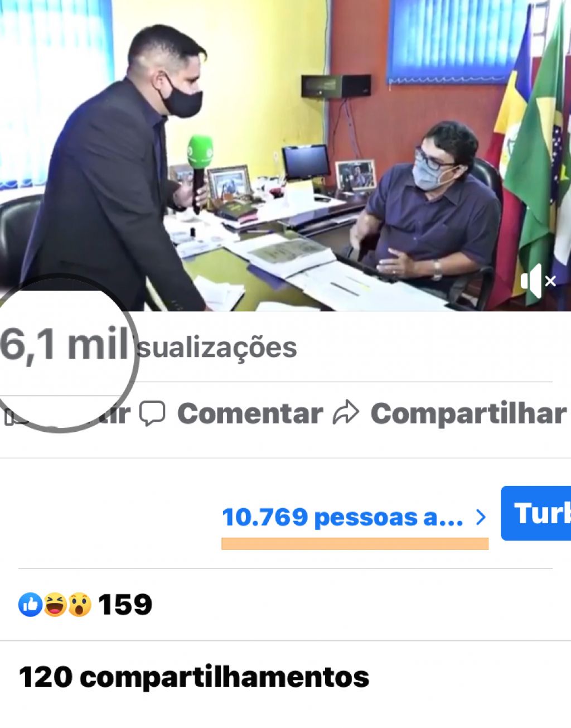
Task: Unmute the video with the speaker icon
Action: [538, 281]
